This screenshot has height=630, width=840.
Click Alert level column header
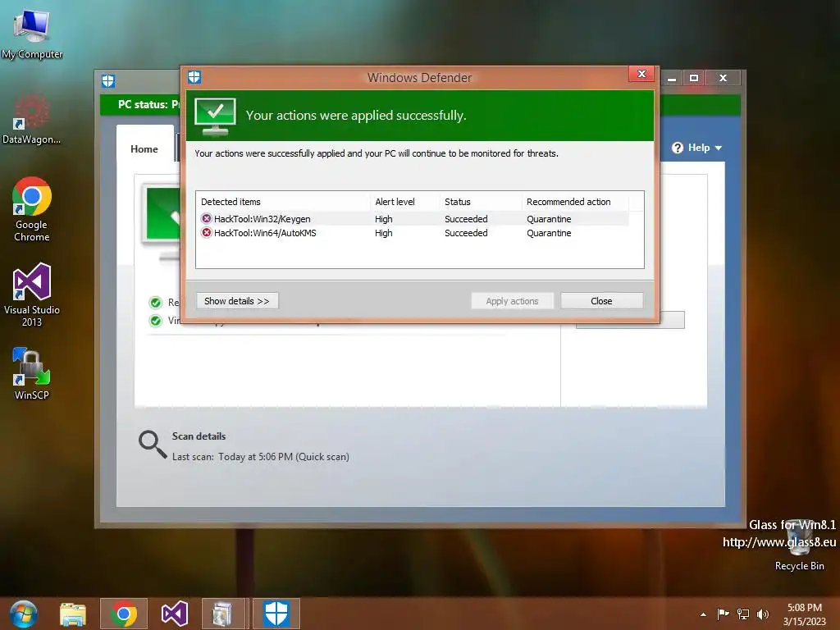pos(405,202)
